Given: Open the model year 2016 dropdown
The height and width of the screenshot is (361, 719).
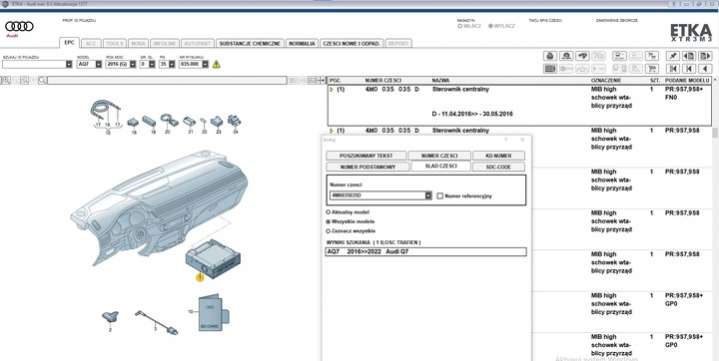Looking at the screenshot, I should [133, 65].
